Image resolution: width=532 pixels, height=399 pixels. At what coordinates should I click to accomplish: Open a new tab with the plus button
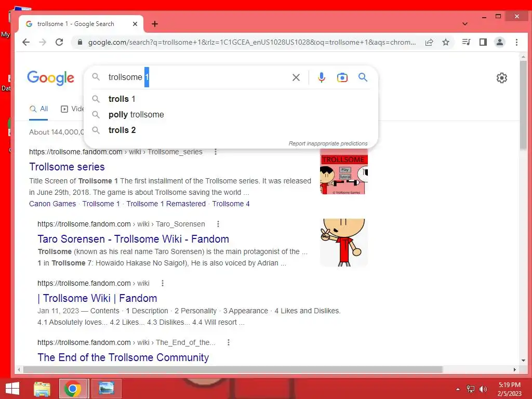155,24
